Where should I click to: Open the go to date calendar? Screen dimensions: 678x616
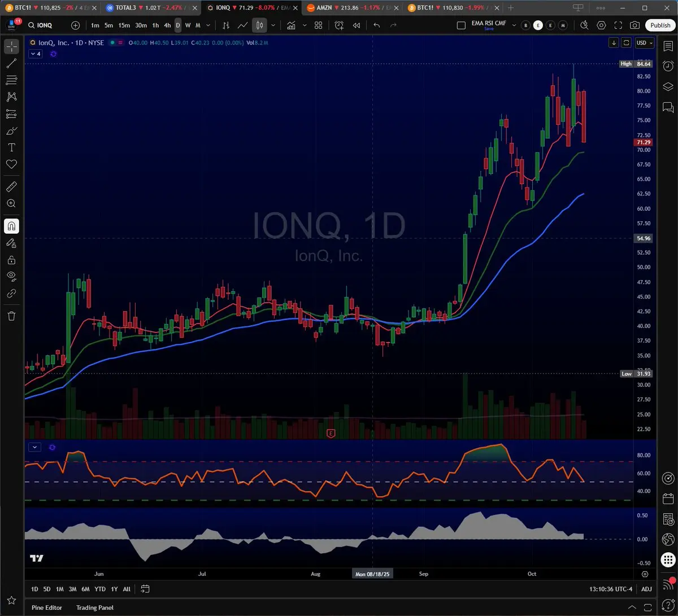[x=145, y=589]
